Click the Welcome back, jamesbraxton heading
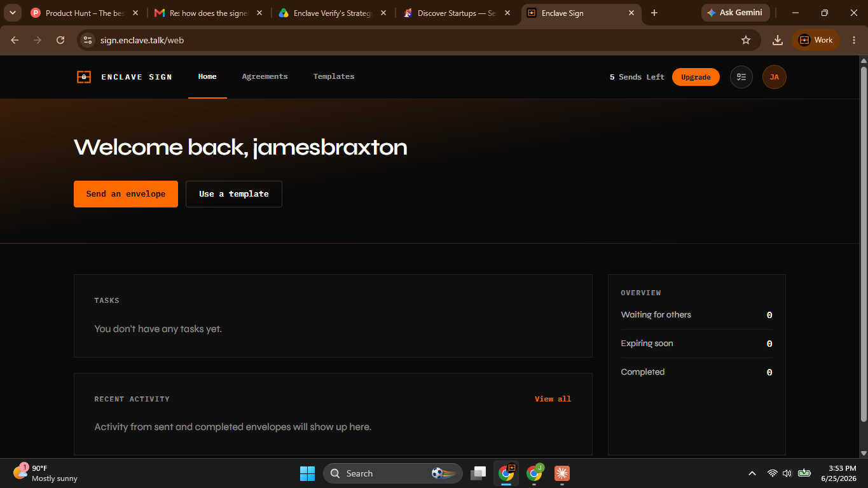Screen dimensions: 868x488 point(240,148)
